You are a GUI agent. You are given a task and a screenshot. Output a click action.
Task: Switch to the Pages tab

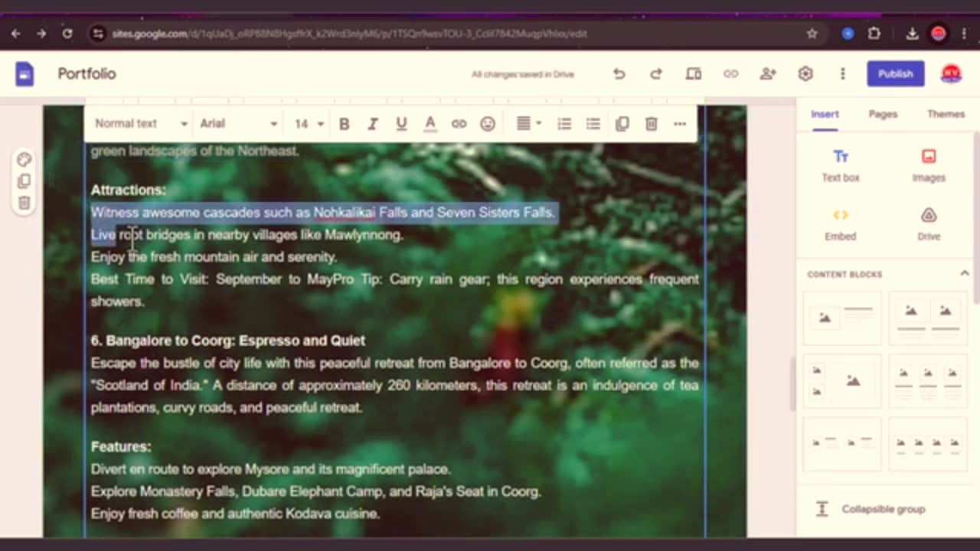(883, 114)
